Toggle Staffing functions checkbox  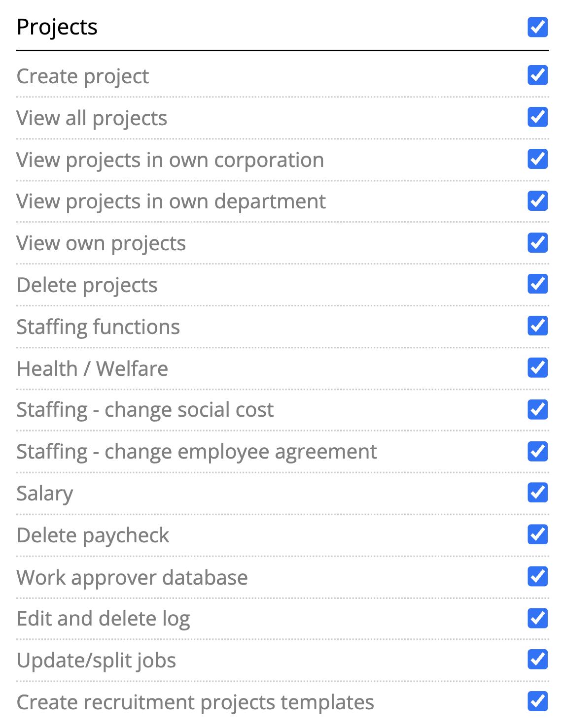[537, 326]
